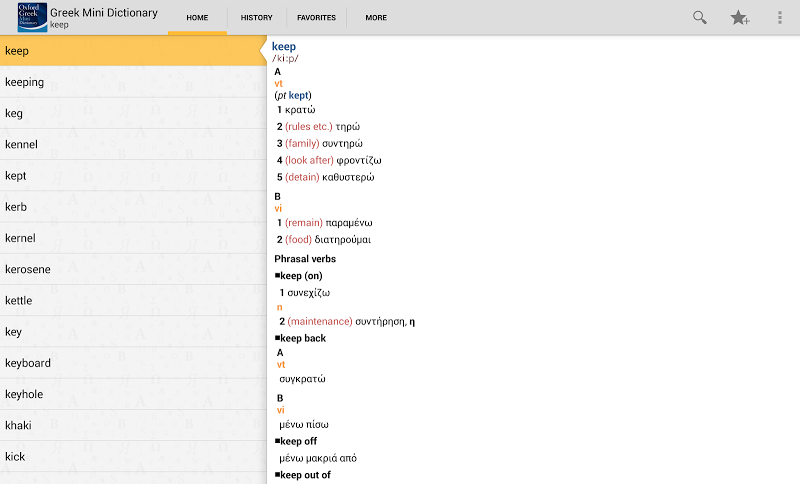Viewport: 800px width, 484px height.
Task: Select 'kettle' from the word list
Action: point(132,300)
